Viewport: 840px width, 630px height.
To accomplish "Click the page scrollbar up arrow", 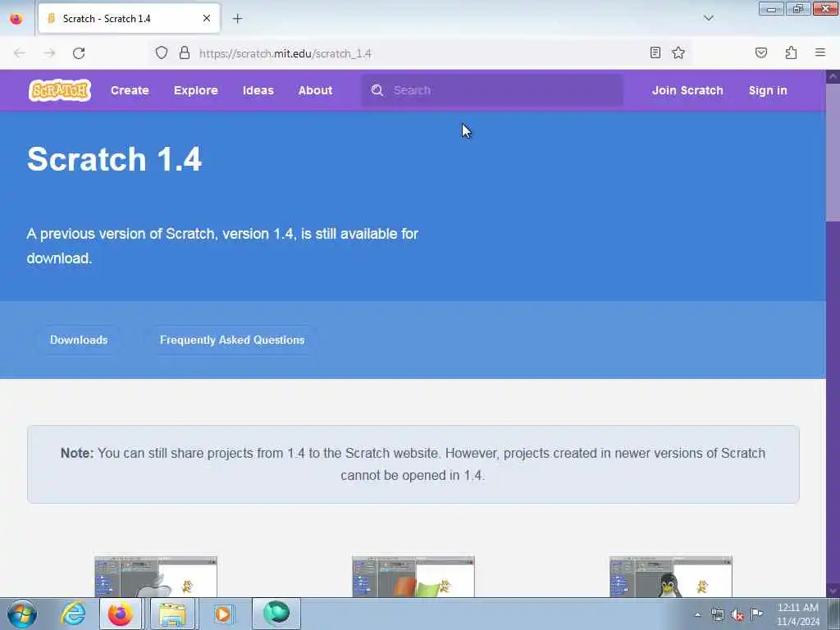I will [833, 76].
